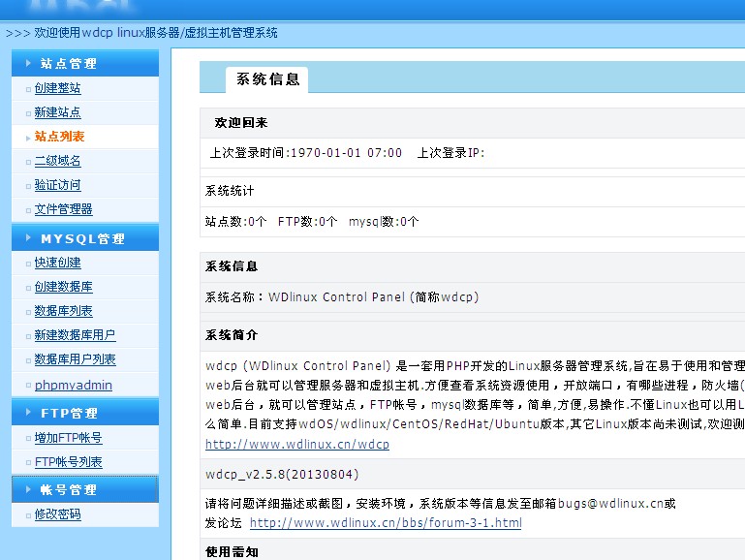Open the wdlinux.cn/wdcp hyperlink
Image resolution: width=745 pixels, height=560 pixels.
click(x=296, y=445)
